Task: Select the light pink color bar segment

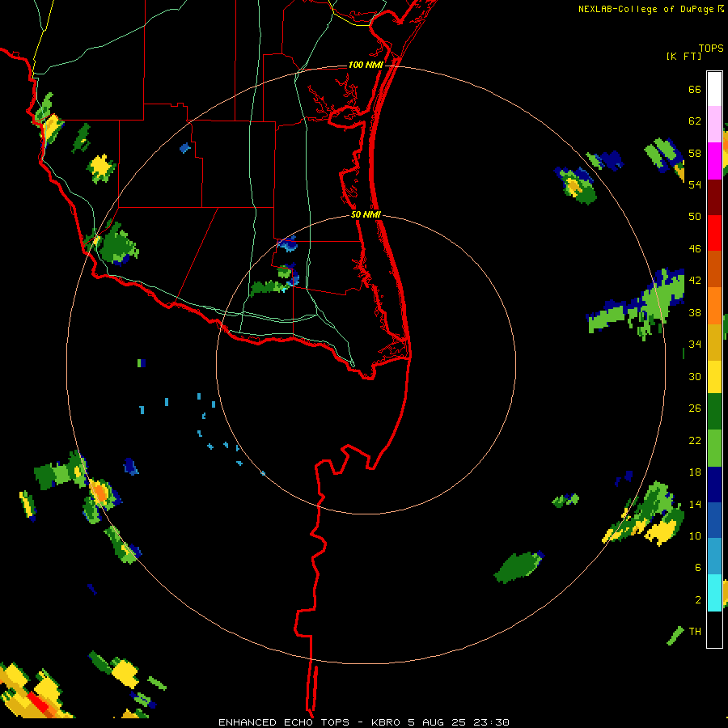Action: [x=714, y=124]
